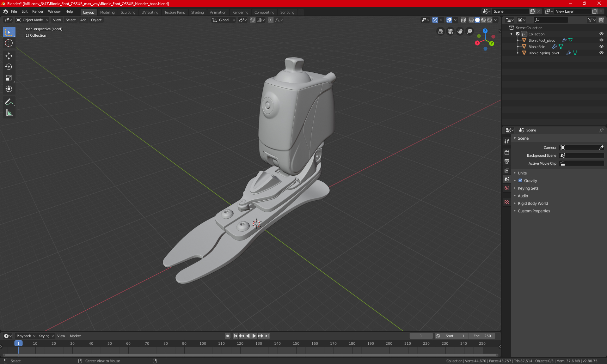Select the Move tool
Image resolution: width=607 pixels, height=364 pixels.
tap(9, 56)
